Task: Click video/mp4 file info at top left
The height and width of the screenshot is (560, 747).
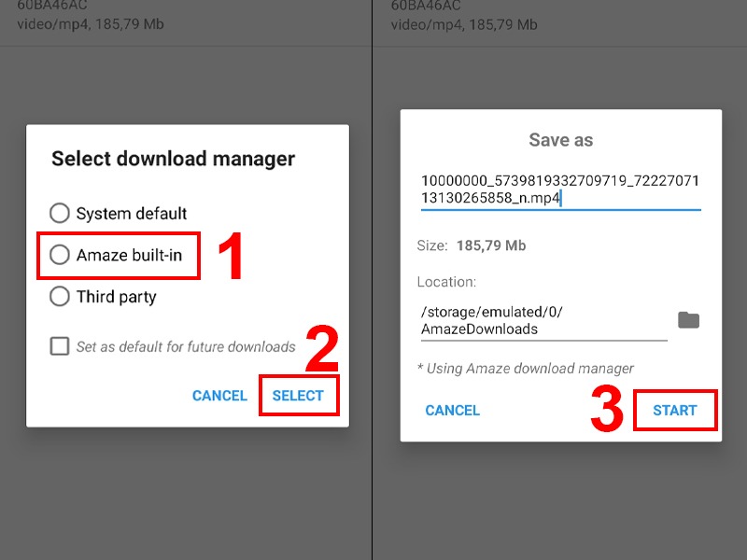Action: 90,23
